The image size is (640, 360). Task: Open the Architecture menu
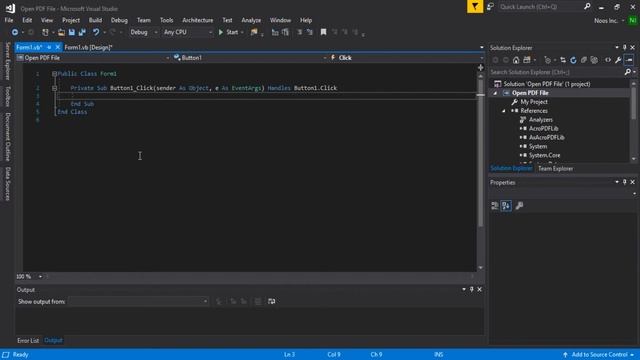click(198, 20)
